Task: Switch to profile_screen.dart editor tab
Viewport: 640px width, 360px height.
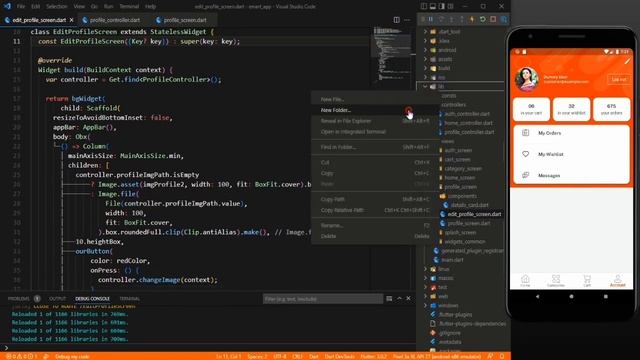Action: point(185,20)
